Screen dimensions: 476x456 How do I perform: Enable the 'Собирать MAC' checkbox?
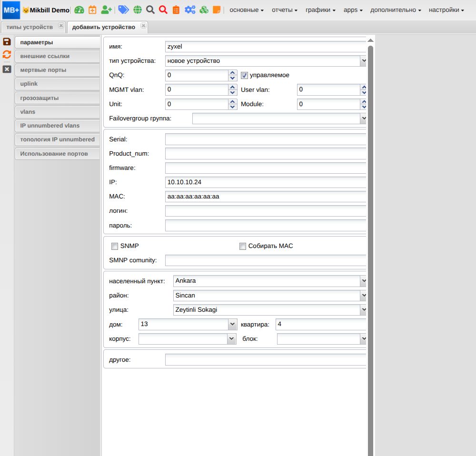click(243, 246)
